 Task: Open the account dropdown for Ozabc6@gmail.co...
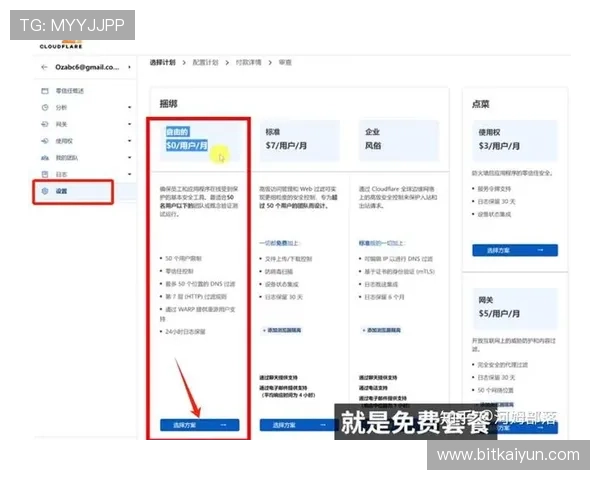pyautogui.click(x=129, y=67)
